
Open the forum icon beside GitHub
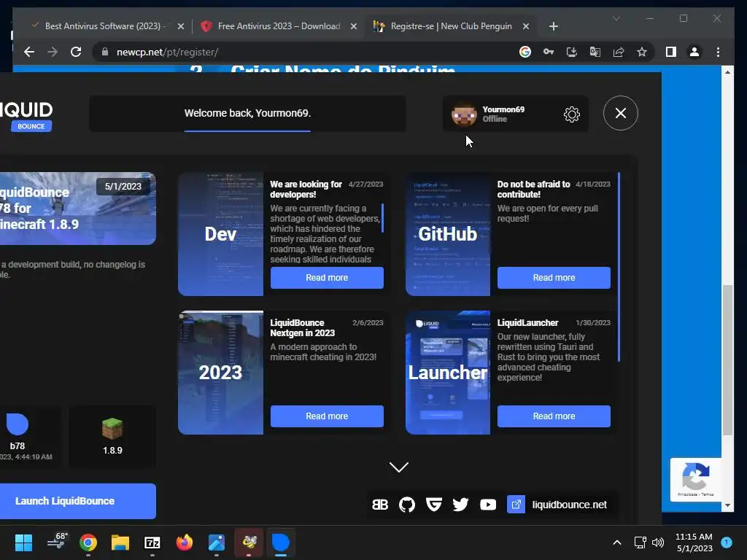tap(379, 505)
